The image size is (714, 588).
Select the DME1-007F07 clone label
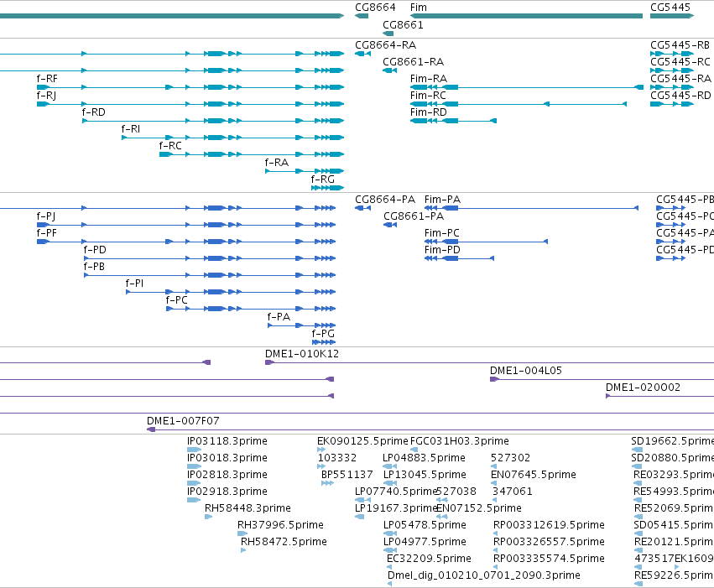[183, 421]
